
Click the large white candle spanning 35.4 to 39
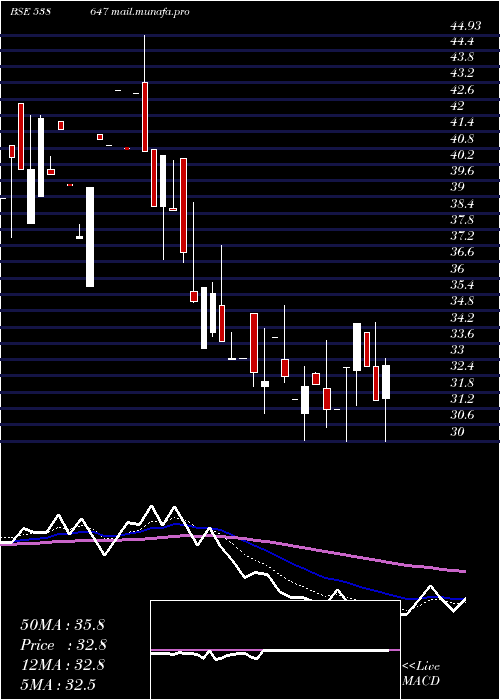coord(90,237)
